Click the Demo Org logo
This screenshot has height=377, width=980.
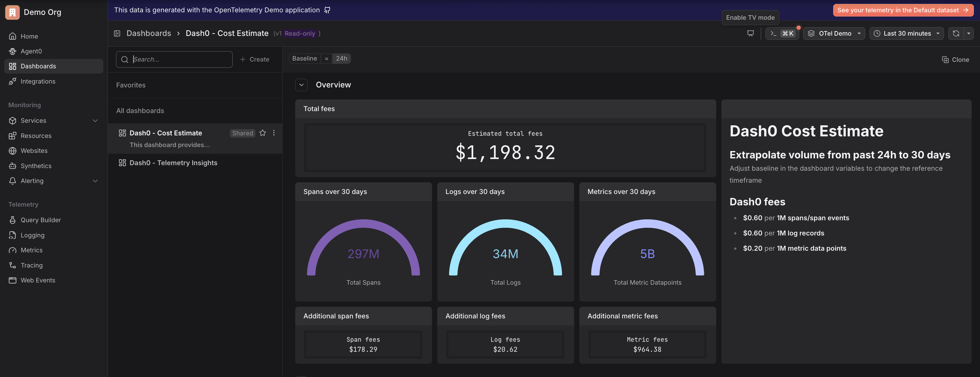[x=13, y=12]
